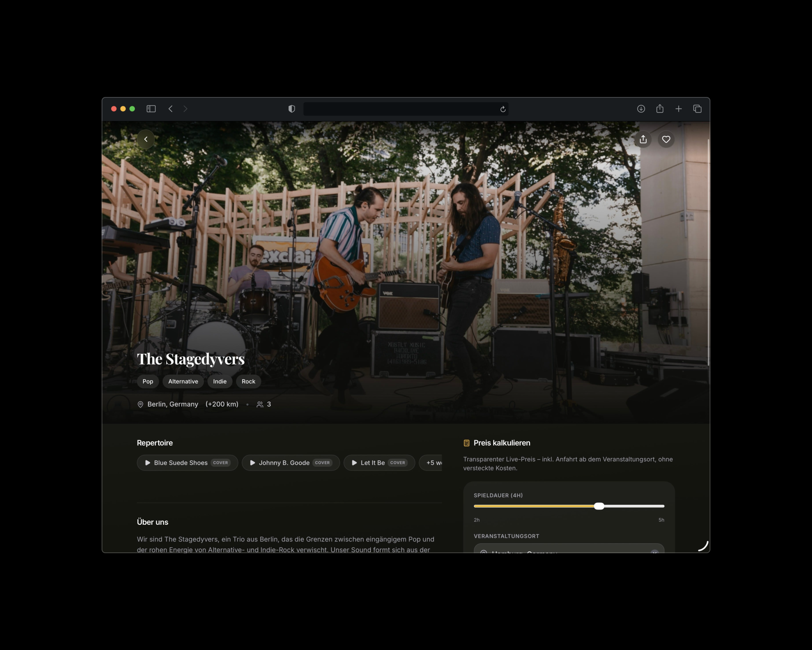Click the Preis kalkulieren calculator icon
Viewport: 812px width, 650px height.
[x=466, y=443]
